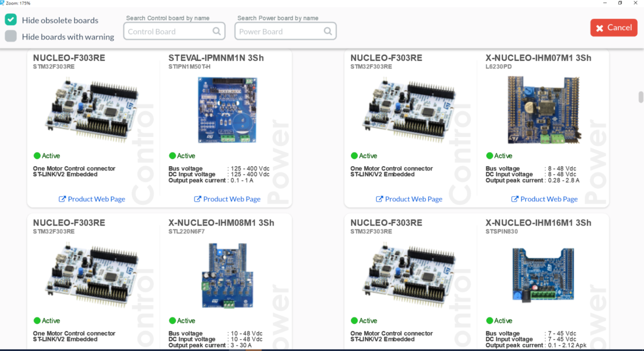Viewport: 644px width, 351px height.
Task: Minimize the window
Action: [605, 3]
